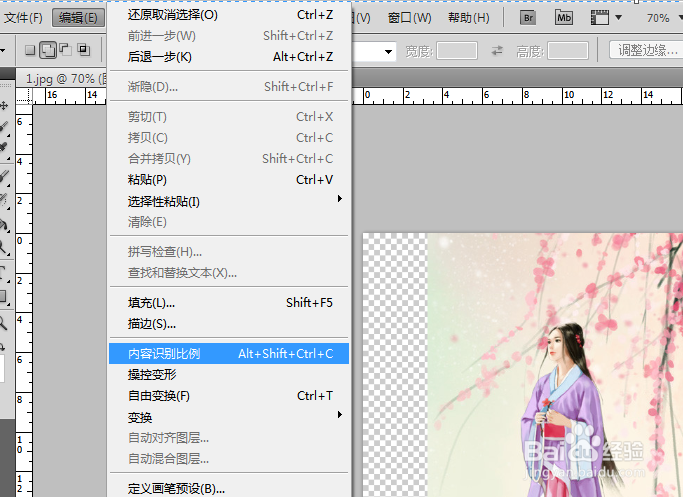Click the 宽度 width input field
Screen dimensions: 683x497
click(457, 51)
